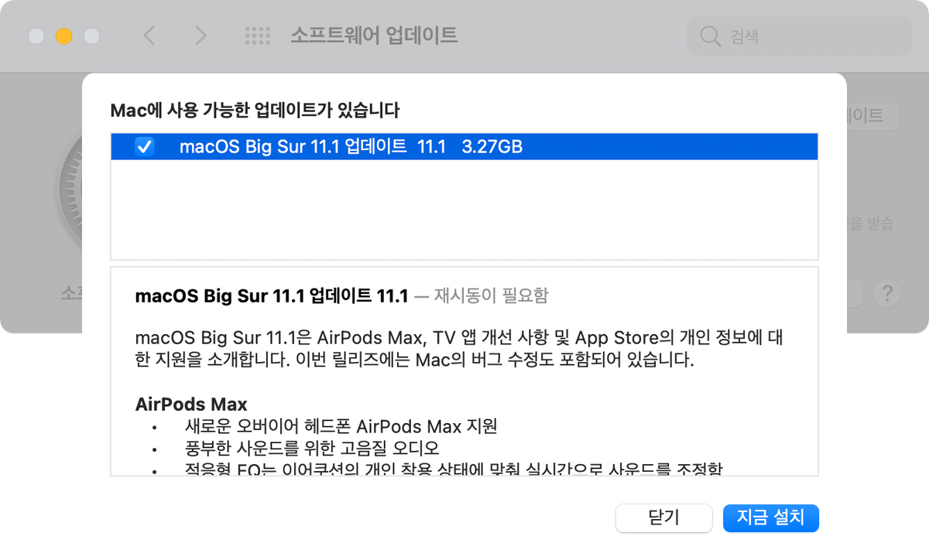The image size is (929, 560).
Task: Click the 풍부한 사운드를 위한 고음질 오디오 line
Action: click(x=312, y=448)
